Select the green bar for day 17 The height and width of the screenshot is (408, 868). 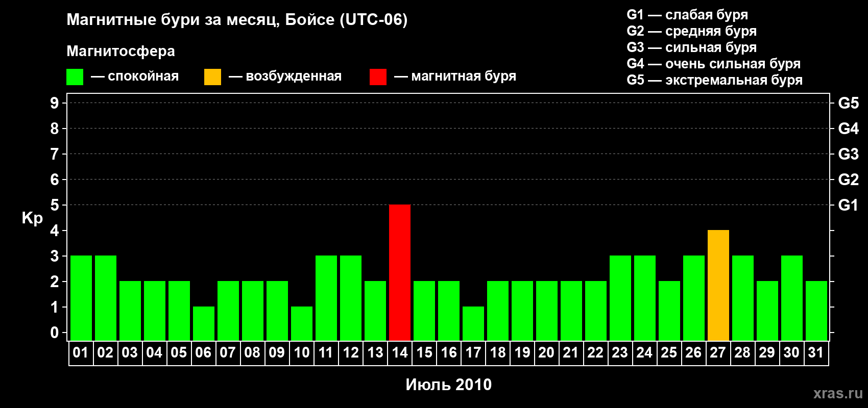473,324
